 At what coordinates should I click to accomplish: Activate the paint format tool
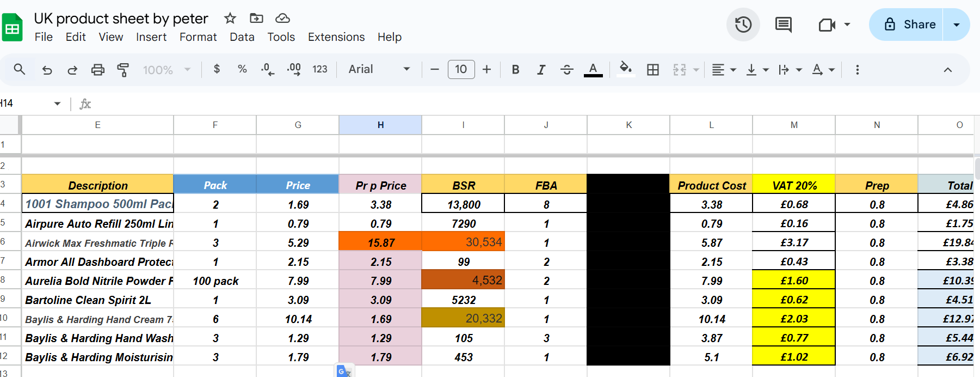tap(123, 70)
